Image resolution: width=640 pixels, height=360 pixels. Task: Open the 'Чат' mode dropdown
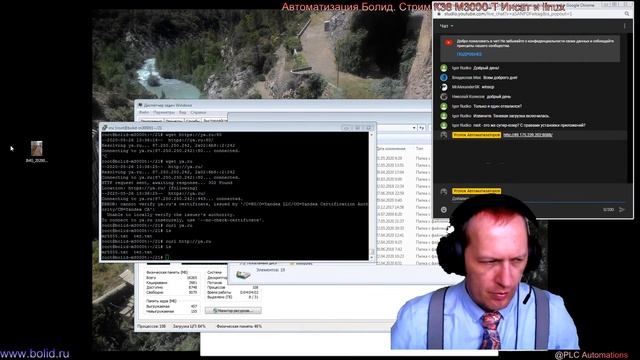point(446,26)
